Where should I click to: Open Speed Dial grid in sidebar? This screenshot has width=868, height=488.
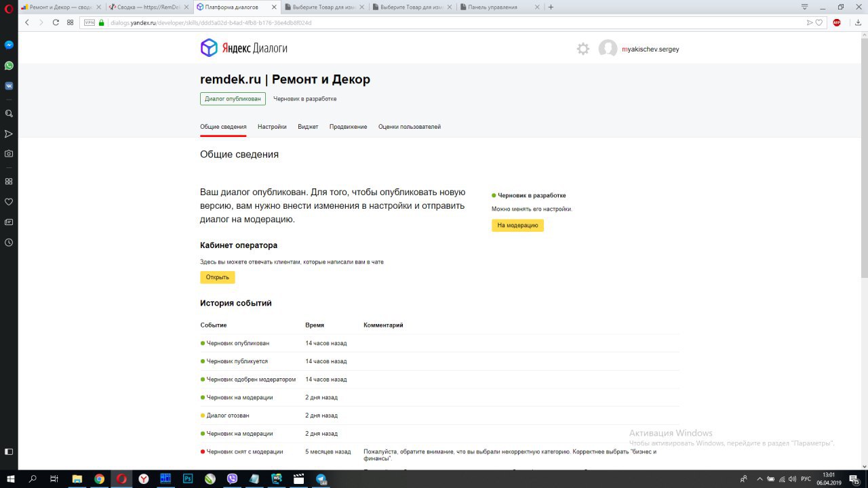[9, 181]
